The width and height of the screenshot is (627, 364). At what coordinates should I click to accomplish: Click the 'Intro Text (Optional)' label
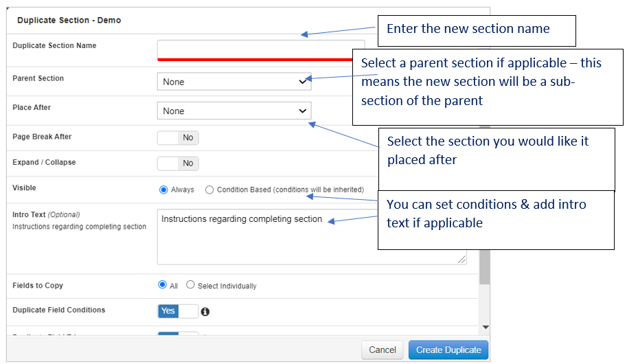coord(46,215)
